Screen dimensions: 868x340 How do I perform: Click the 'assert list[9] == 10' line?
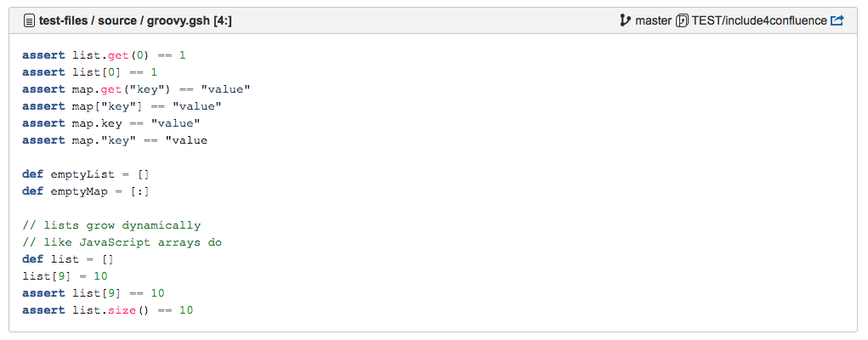click(x=94, y=293)
